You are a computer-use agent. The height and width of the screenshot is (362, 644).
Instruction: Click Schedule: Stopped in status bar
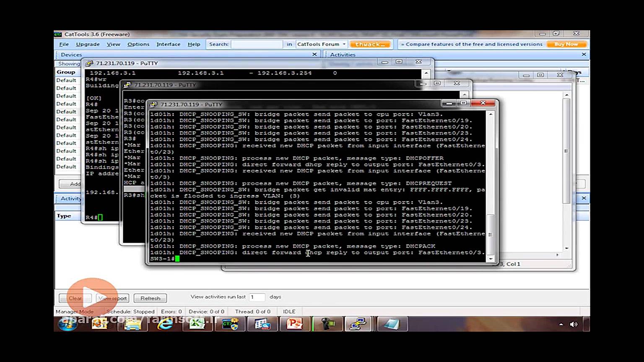130,311
